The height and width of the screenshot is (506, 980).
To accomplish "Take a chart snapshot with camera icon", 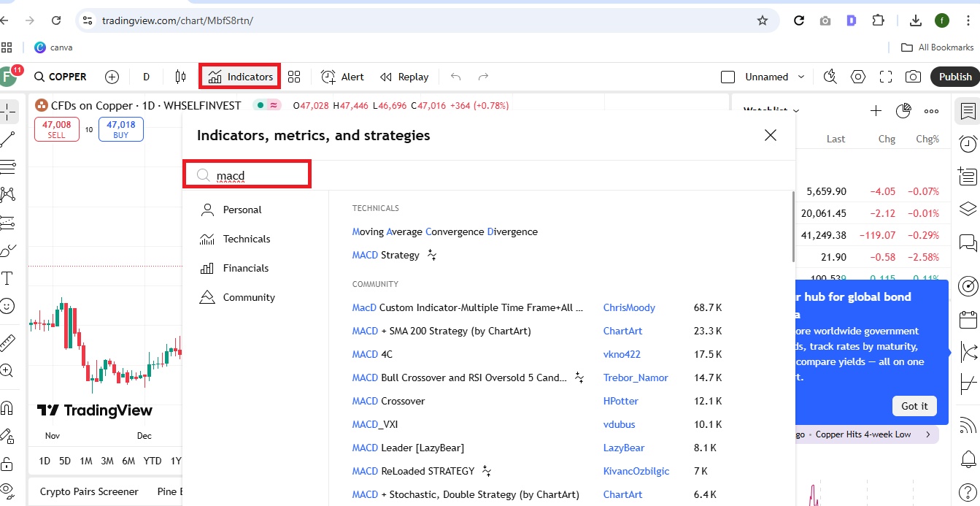I will click(913, 77).
